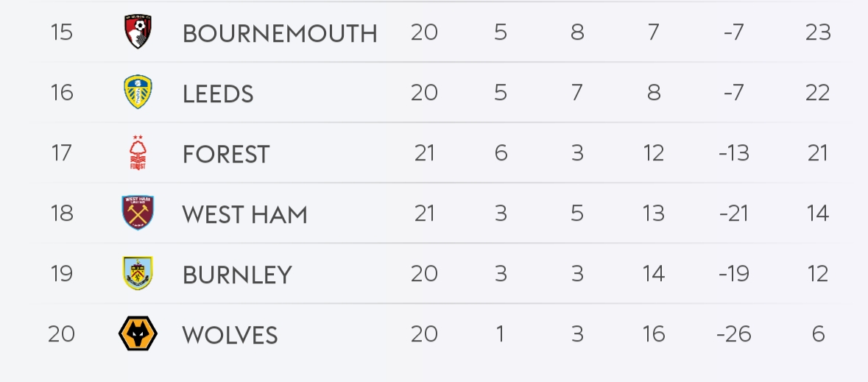Click Forest's -13 goal difference
868x382 pixels.
coord(733,153)
